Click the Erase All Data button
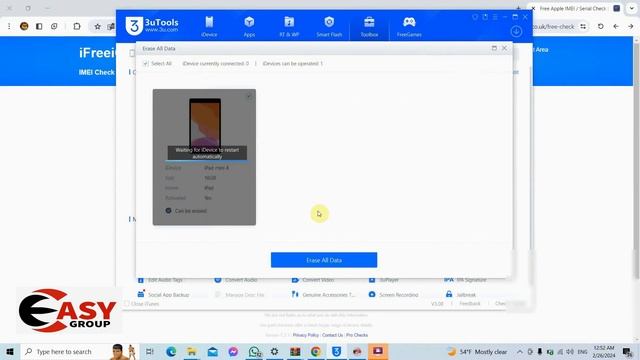The width and height of the screenshot is (640, 360). click(324, 260)
